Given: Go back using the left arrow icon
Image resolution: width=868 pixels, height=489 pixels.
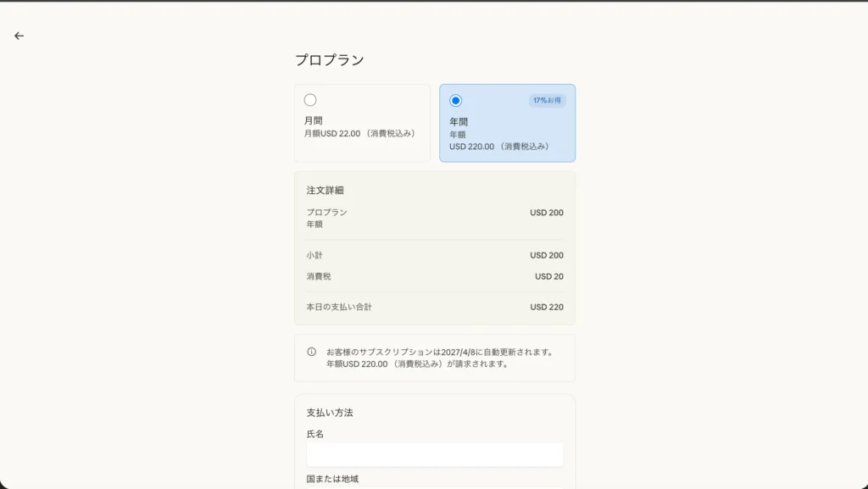Looking at the screenshot, I should pyautogui.click(x=19, y=36).
